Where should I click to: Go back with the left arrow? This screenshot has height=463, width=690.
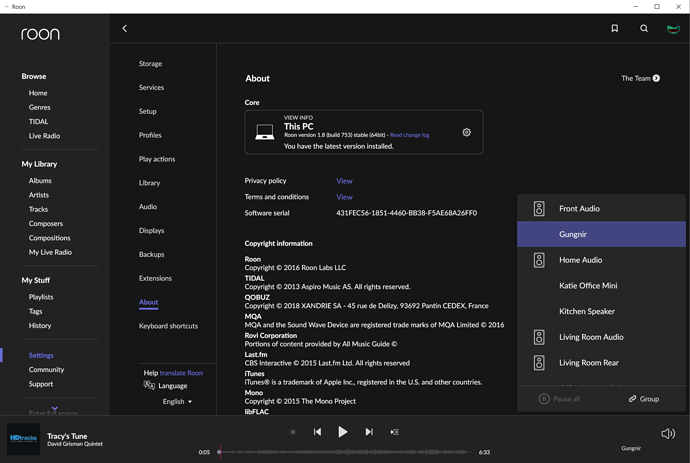tap(125, 29)
